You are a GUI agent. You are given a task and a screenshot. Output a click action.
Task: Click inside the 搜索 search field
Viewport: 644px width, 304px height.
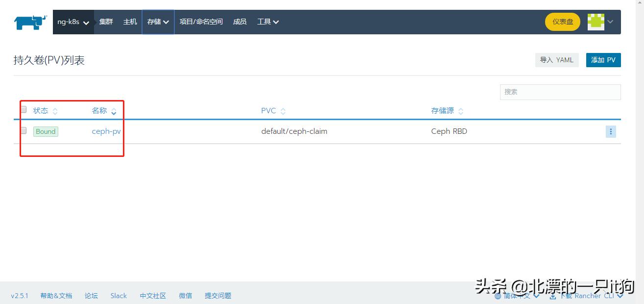click(x=560, y=92)
